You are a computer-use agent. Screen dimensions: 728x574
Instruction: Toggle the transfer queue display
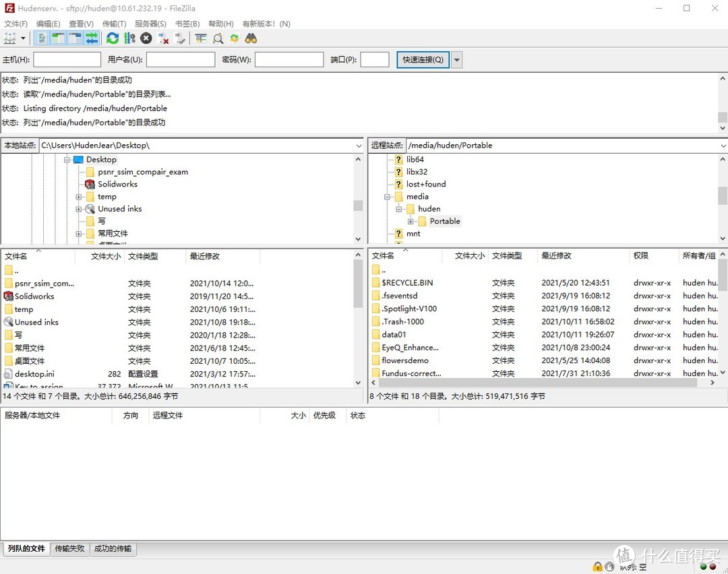pyautogui.click(x=92, y=38)
